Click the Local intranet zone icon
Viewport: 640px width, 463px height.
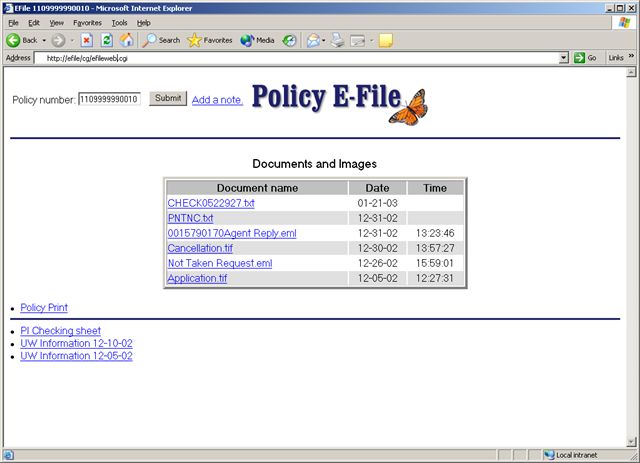point(549,455)
